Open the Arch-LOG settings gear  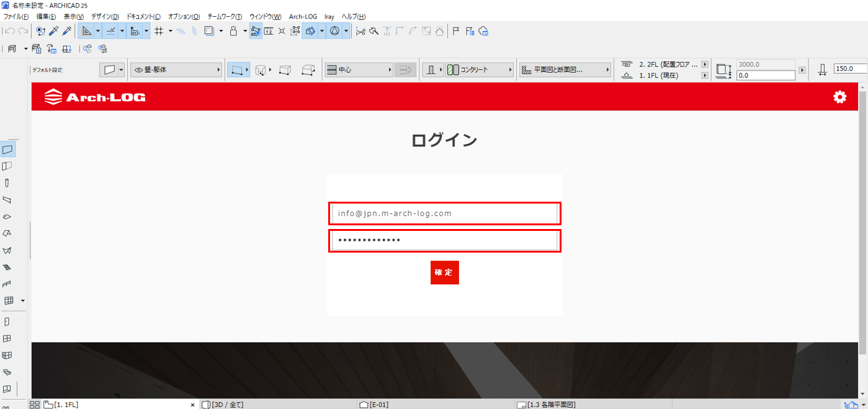pos(839,97)
